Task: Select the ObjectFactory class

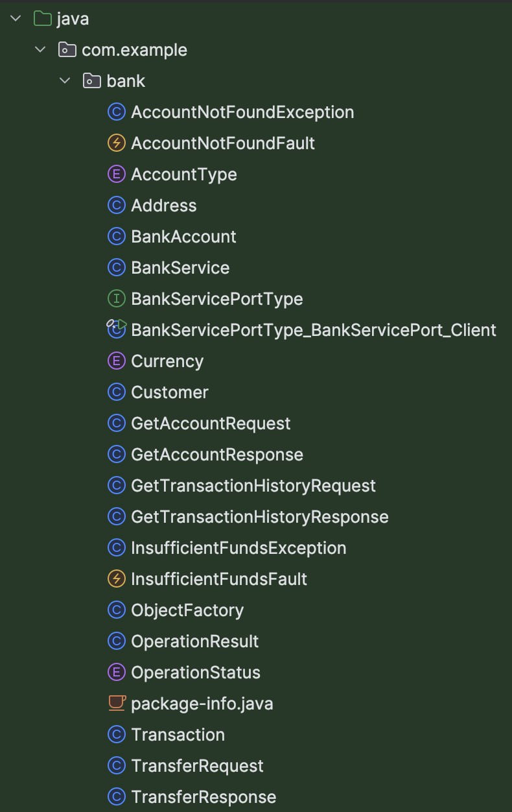Action: click(187, 610)
